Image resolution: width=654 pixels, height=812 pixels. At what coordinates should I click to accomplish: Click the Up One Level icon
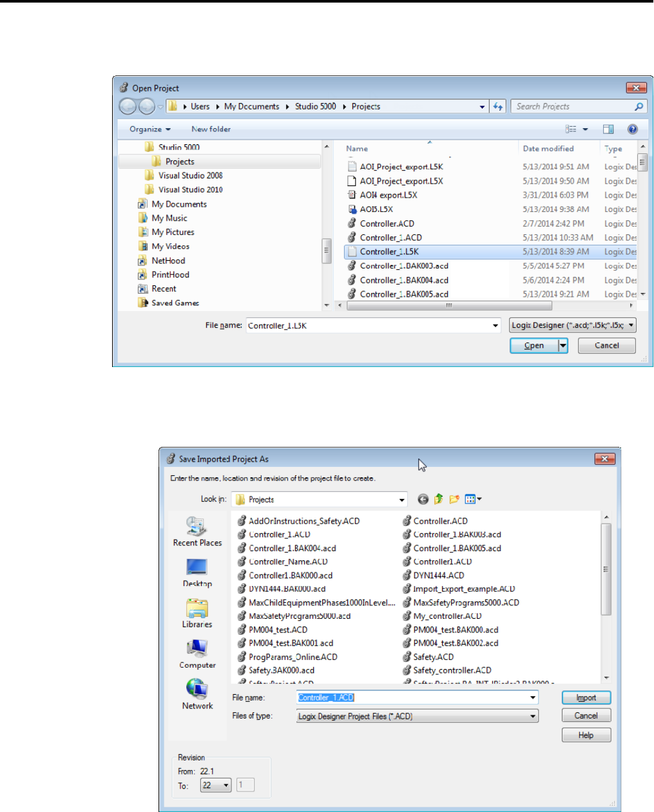point(439,499)
